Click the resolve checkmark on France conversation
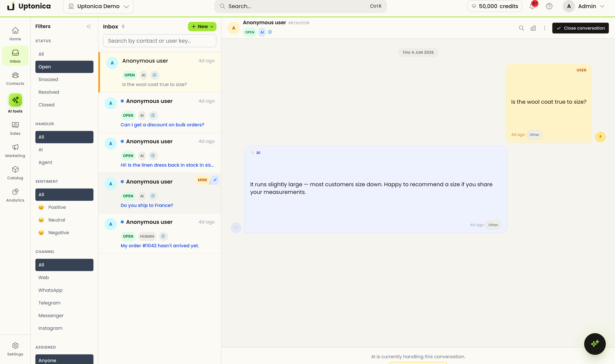Image resolution: width=615 pixels, height=364 pixels. tap(215, 180)
